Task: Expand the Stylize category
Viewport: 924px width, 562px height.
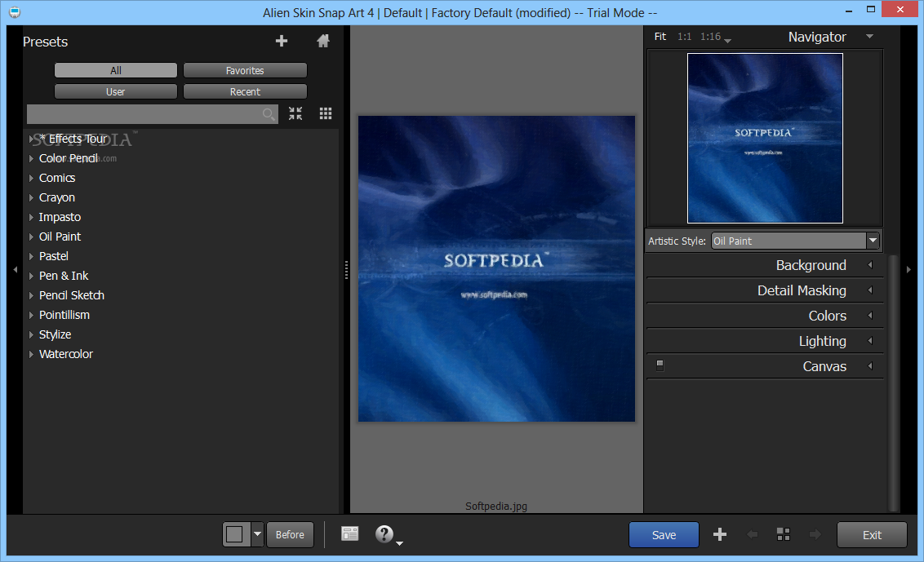Action: pyautogui.click(x=31, y=334)
